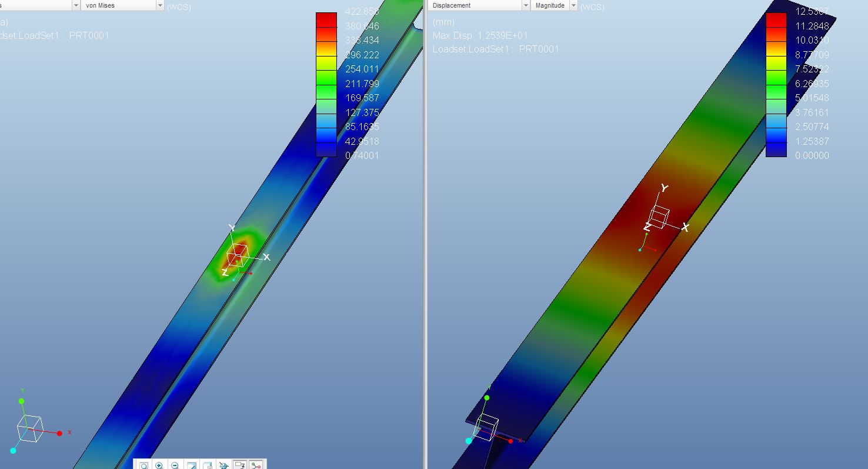Click the (mm) units label
The image size is (868, 469).
443,22
